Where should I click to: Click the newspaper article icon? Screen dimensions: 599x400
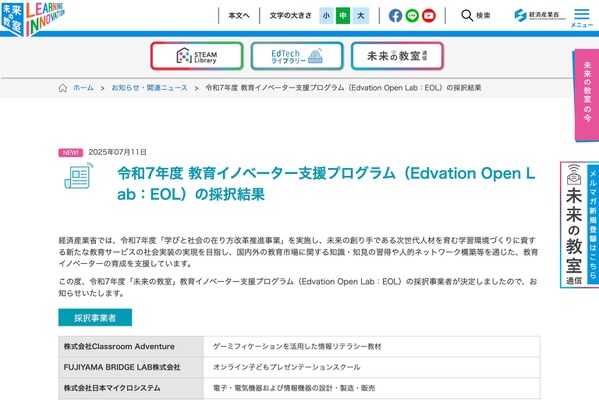[x=79, y=176]
